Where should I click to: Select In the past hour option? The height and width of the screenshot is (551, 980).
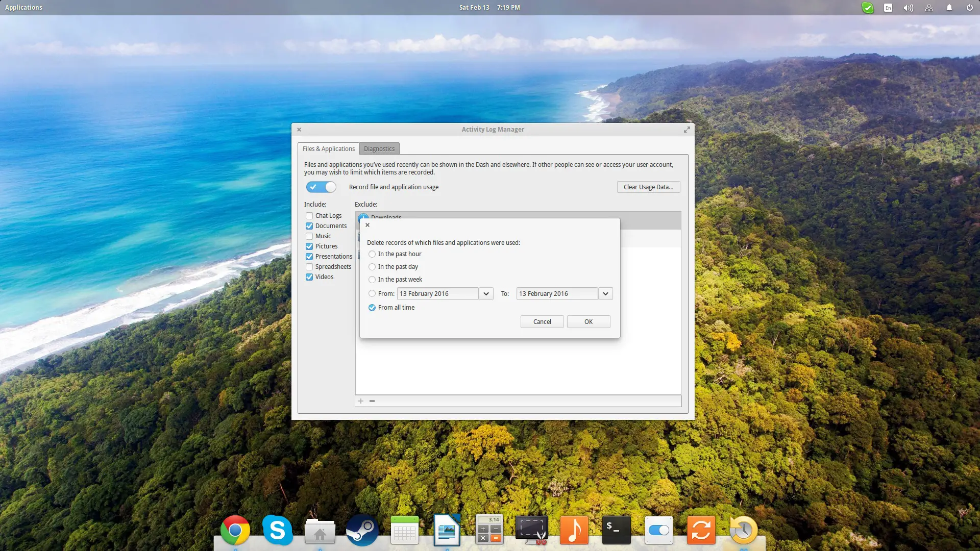(x=372, y=254)
